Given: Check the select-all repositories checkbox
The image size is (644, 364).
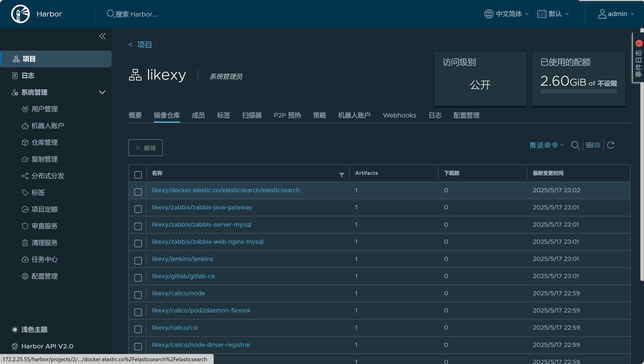Looking at the screenshot, I should click(138, 175).
